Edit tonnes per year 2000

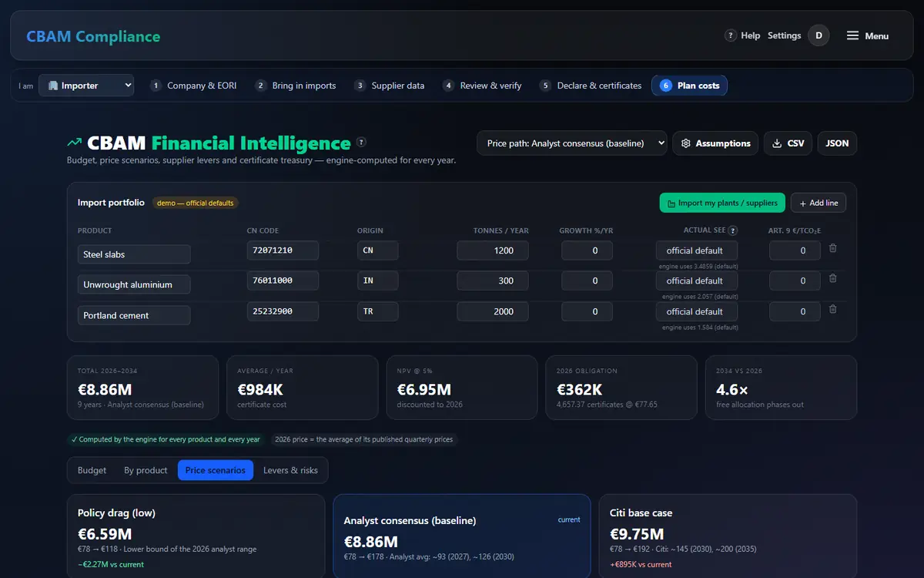493,311
